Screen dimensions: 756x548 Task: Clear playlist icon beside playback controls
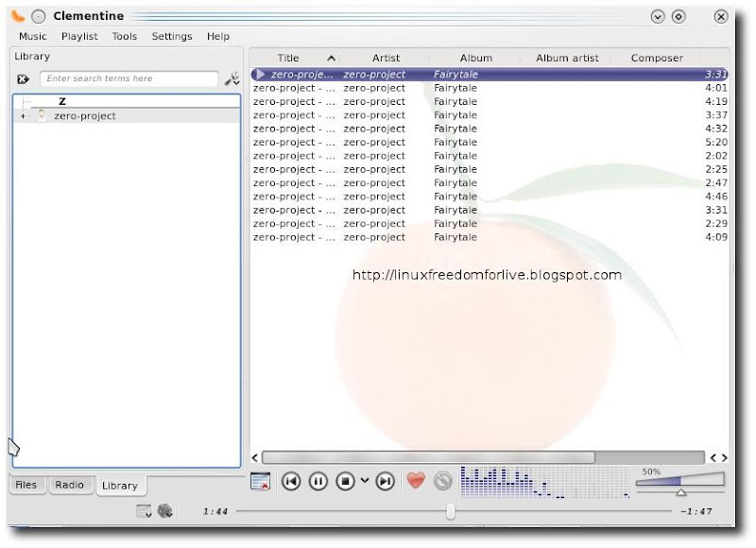click(x=261, y=481)
